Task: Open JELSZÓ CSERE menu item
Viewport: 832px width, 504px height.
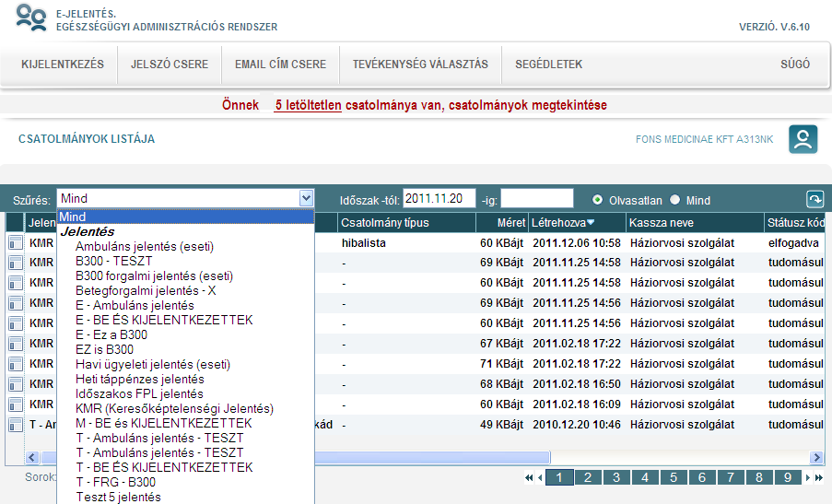Action: 170,64
